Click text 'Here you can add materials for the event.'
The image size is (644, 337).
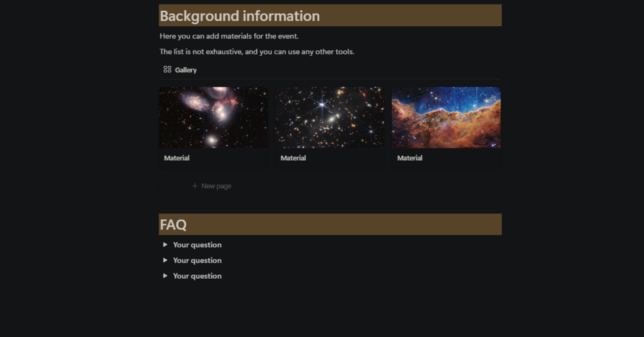click(229, 36)
